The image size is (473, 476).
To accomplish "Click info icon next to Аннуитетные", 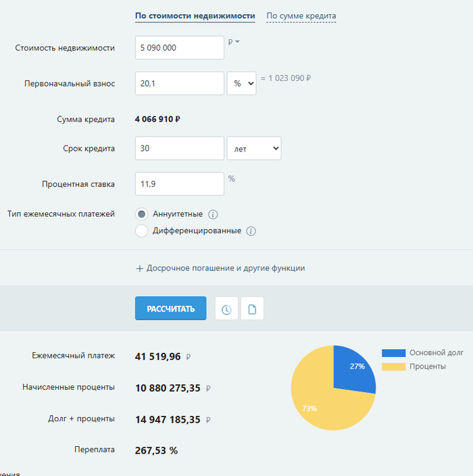I will [x=213, y=215].
